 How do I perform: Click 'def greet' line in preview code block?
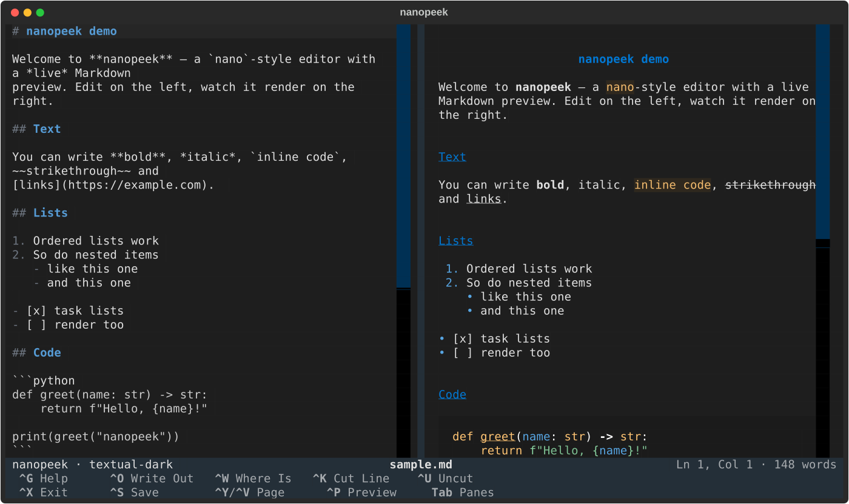550,436
